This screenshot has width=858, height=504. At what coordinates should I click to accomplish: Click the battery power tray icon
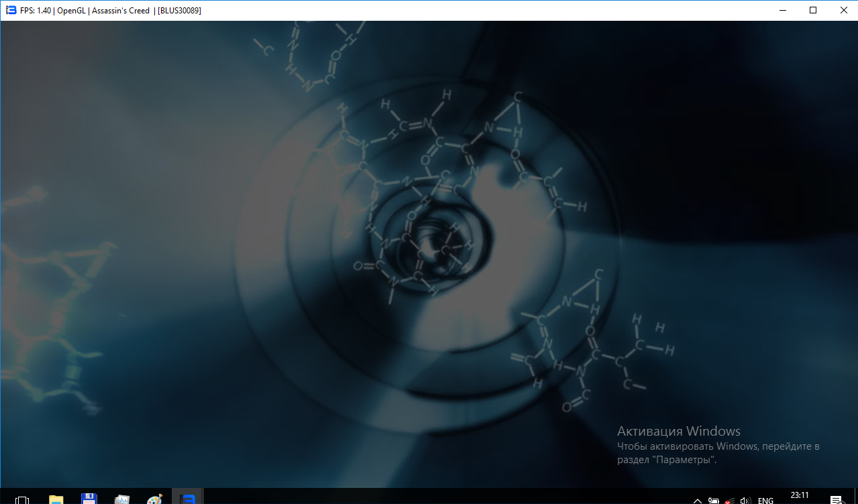pyautogui.click(x=714, y=500)
